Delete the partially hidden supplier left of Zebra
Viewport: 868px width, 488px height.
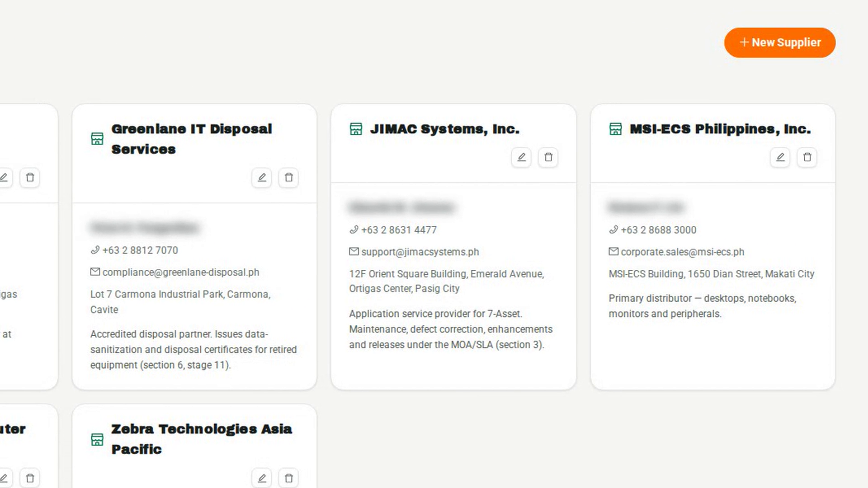(30, 478)
